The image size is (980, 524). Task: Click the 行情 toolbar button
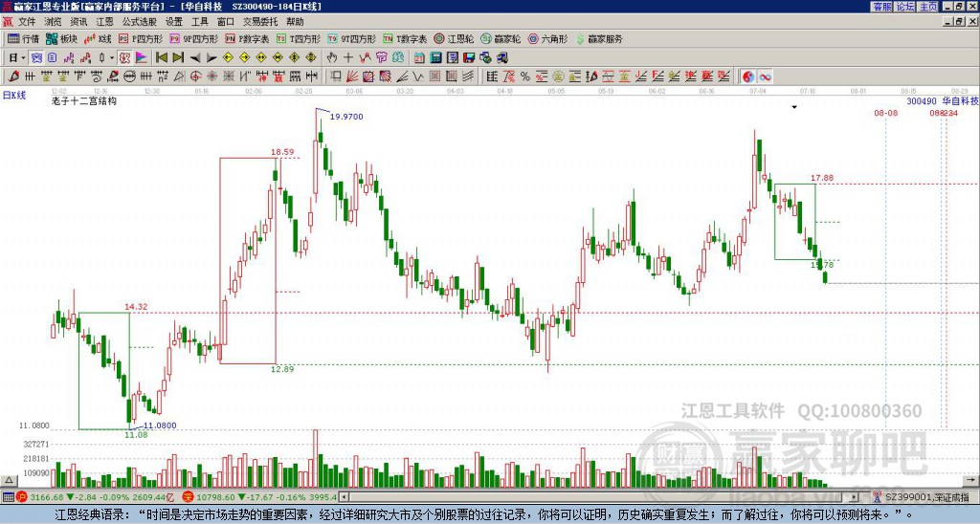pos(24,38)
